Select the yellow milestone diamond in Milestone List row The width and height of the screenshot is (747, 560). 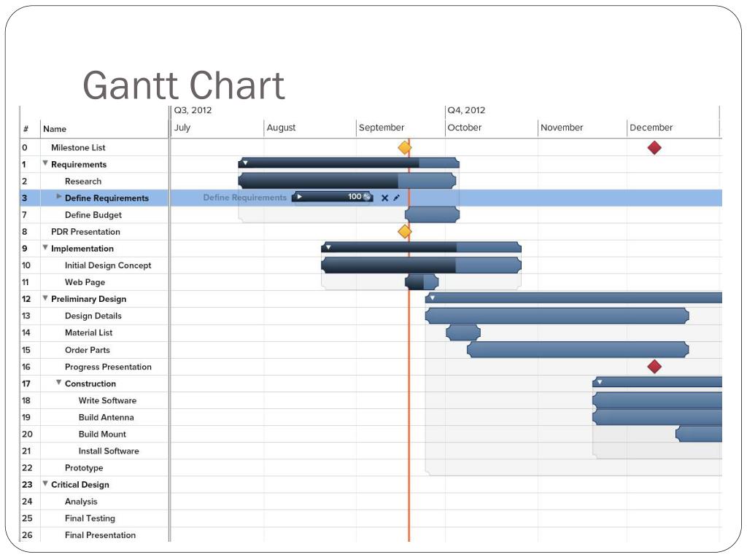tap(404, 147)
